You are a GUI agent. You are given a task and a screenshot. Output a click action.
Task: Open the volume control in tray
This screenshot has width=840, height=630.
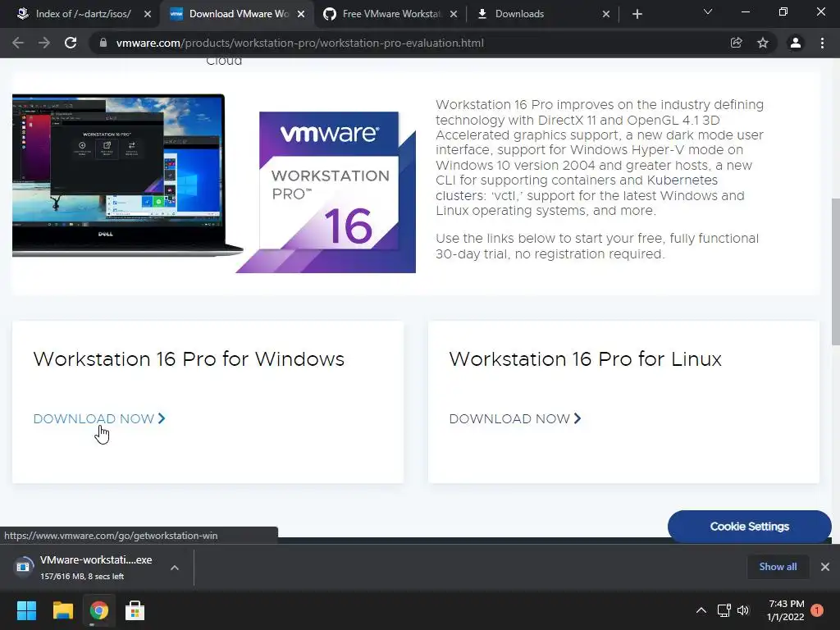pyautogui.click(x=743, y=610)
